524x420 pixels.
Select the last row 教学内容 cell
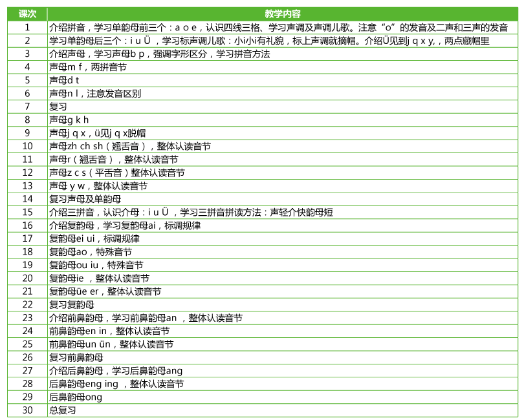point(283,410)
